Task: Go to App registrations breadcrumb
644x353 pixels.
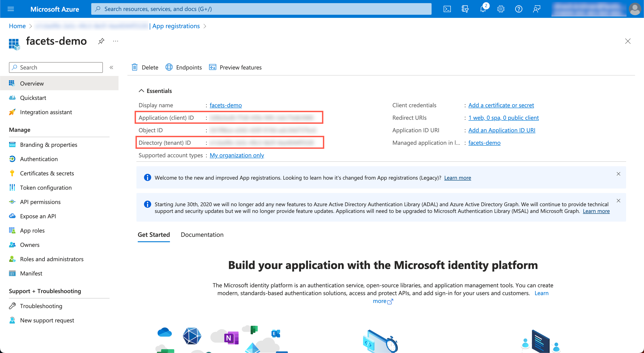Action: coord(176,26)
